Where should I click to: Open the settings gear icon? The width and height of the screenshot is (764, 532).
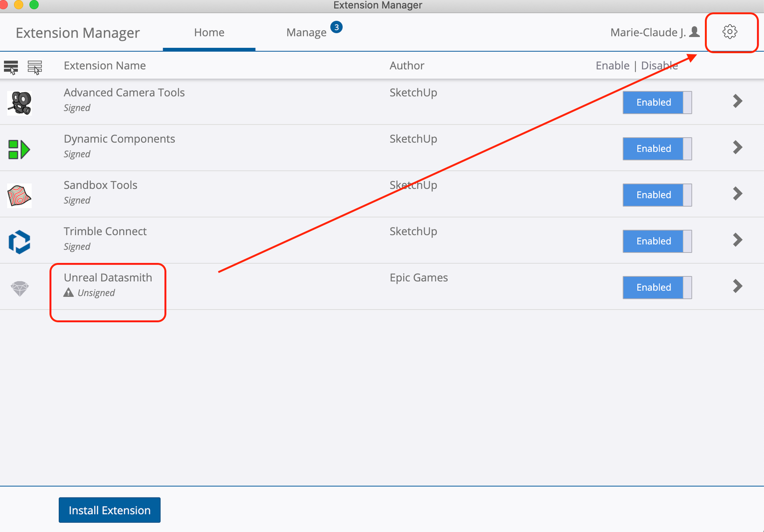pyautogui.click(x=729, y=32)
